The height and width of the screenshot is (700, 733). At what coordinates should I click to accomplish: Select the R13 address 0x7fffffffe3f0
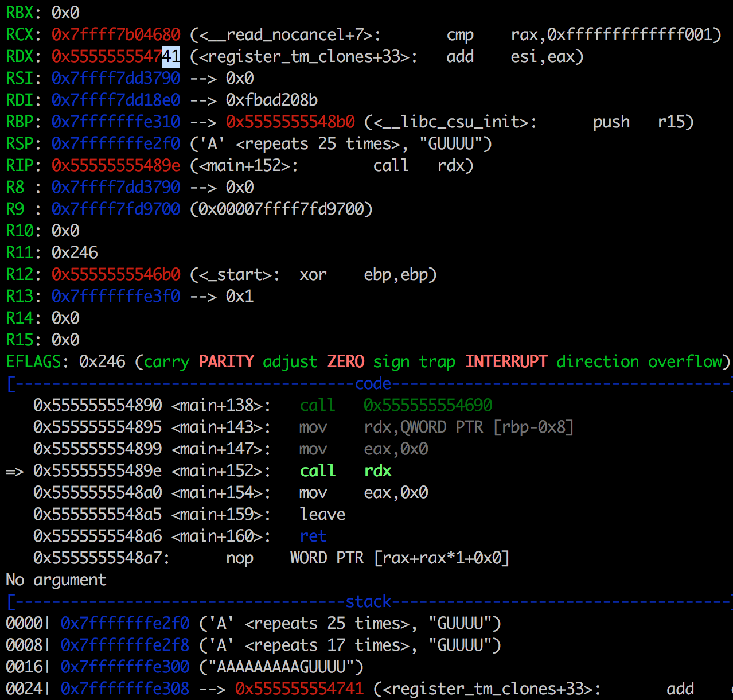116,297
